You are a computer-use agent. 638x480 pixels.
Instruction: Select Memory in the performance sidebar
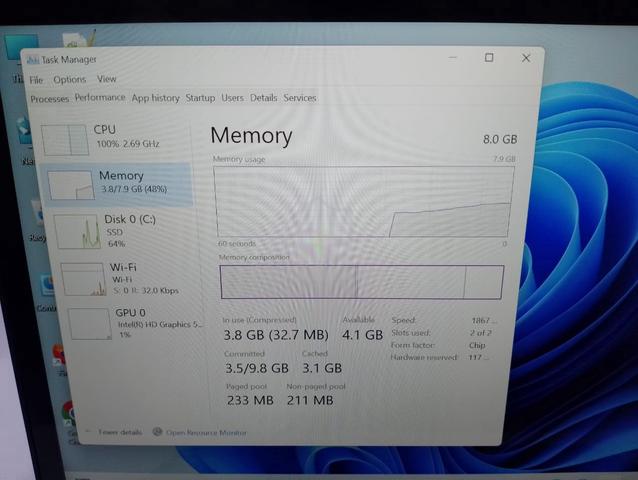click(118, 184)
